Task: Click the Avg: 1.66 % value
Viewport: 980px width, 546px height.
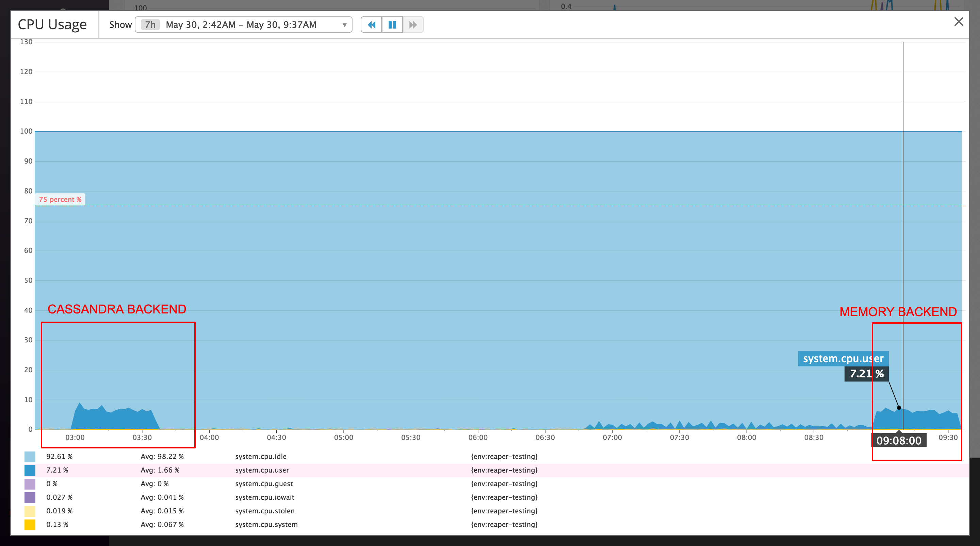Action: click(x=160, y=470)
